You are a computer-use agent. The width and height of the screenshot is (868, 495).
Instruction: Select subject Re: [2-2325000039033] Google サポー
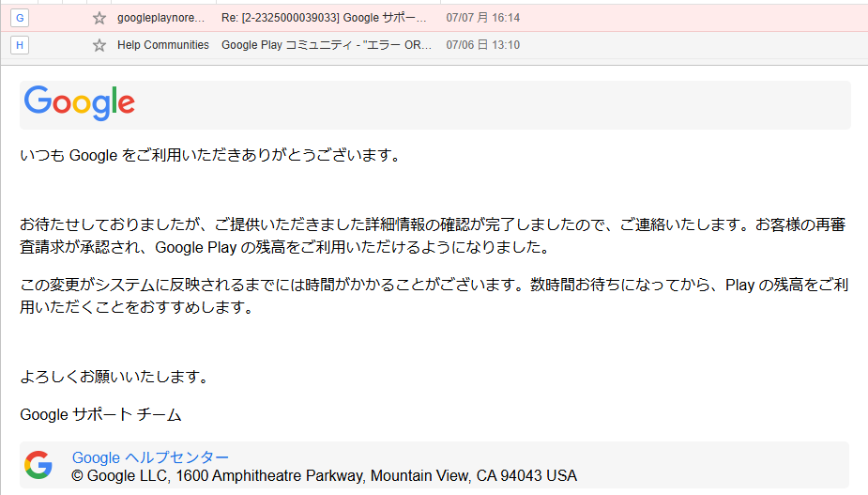tap(324, 18)
